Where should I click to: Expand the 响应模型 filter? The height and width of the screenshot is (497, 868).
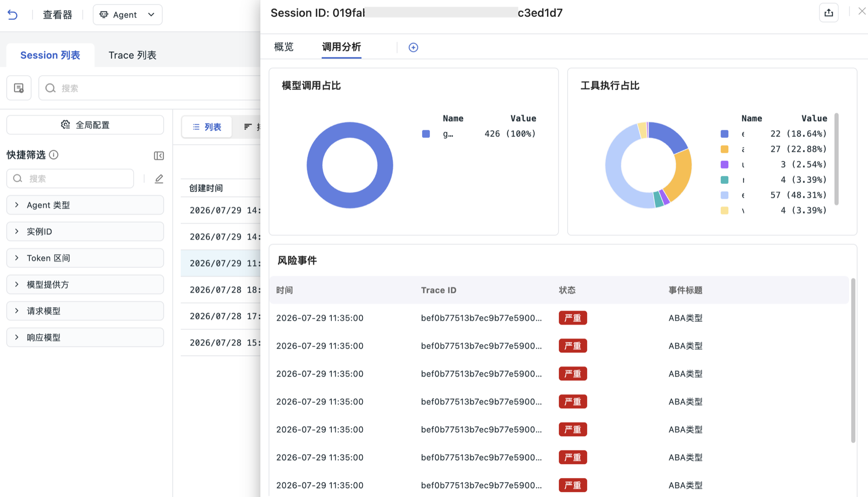coord(85,338)
